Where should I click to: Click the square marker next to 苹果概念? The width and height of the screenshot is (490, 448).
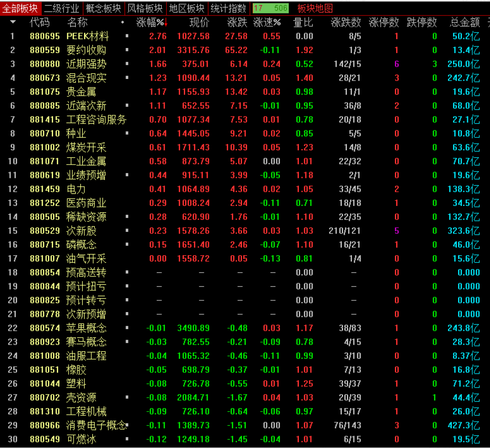127,328
